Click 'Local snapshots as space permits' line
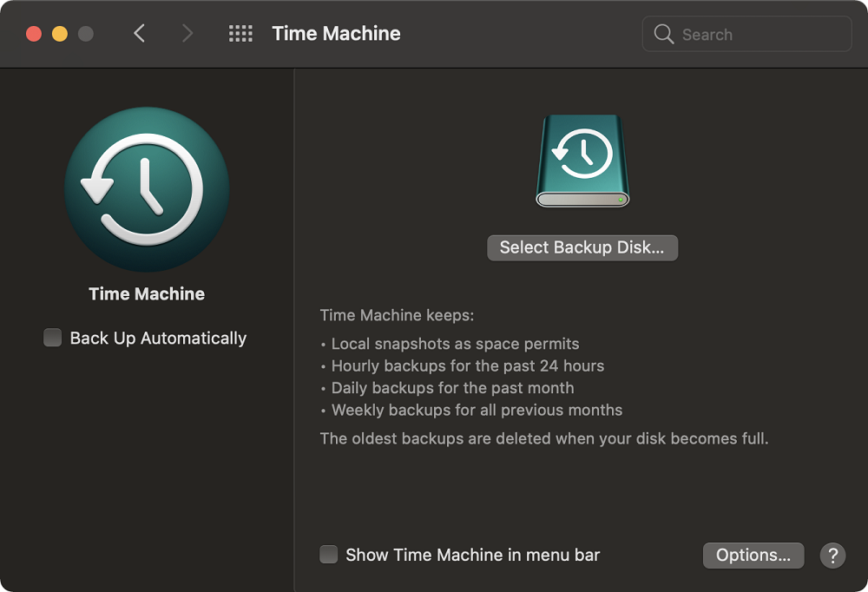Image resolution: width=868 pixels, height=592 pixels. pos(455,344)
